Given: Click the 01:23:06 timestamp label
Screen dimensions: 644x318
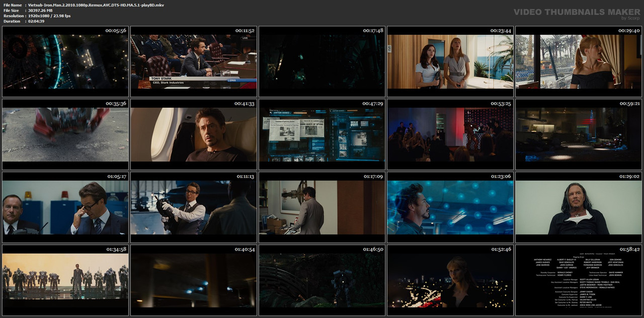Looking at the screenshot, I should pos(501,177).
